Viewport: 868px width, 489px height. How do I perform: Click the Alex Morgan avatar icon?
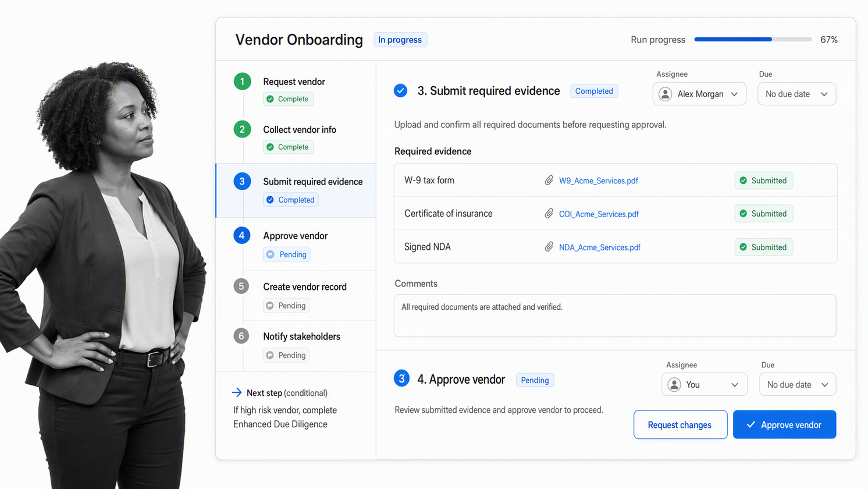pyautogui.click(x=666, y=94)
